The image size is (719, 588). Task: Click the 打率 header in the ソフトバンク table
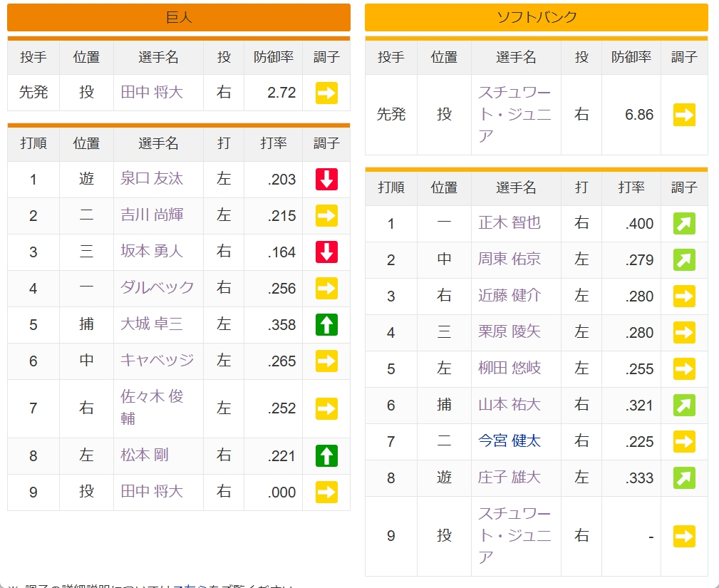(631, 187)
